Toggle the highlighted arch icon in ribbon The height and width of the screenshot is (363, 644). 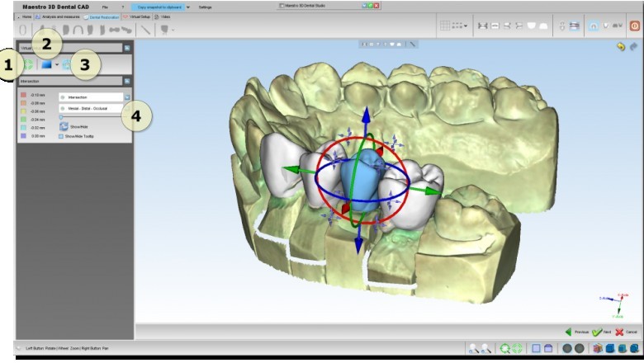(594, 26)
